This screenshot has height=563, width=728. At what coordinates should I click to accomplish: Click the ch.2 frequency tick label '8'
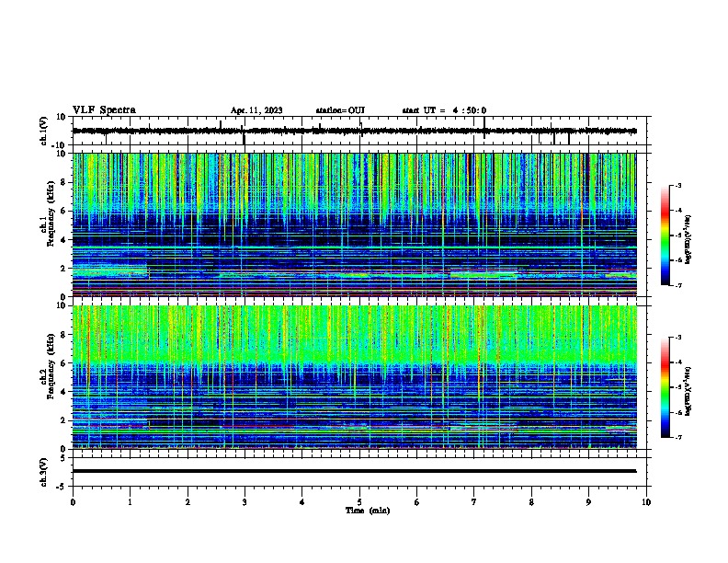tap(63, 335)
